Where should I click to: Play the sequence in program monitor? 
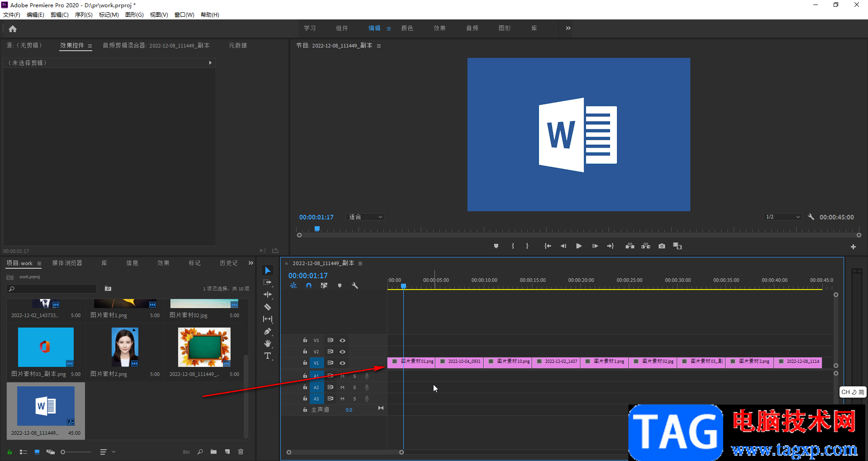pyautogui.click(x=579, y=246)
